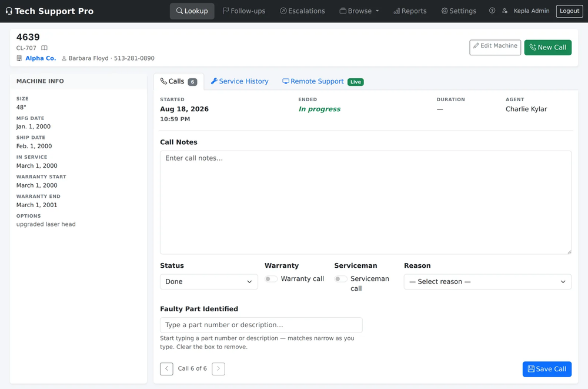Start a New Call
588x389 pixels.
tap(548, 47)
